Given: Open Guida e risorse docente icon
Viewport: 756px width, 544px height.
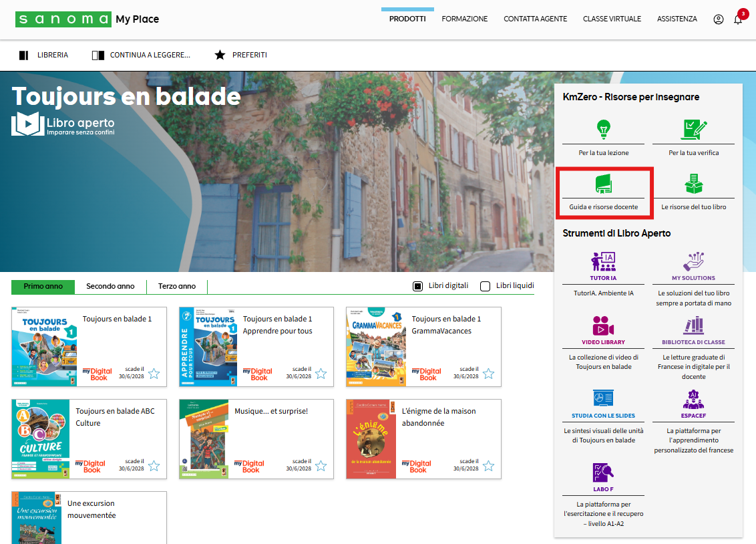Looking at the screenshot, I should pyautogui.click(x=603, y=184).
